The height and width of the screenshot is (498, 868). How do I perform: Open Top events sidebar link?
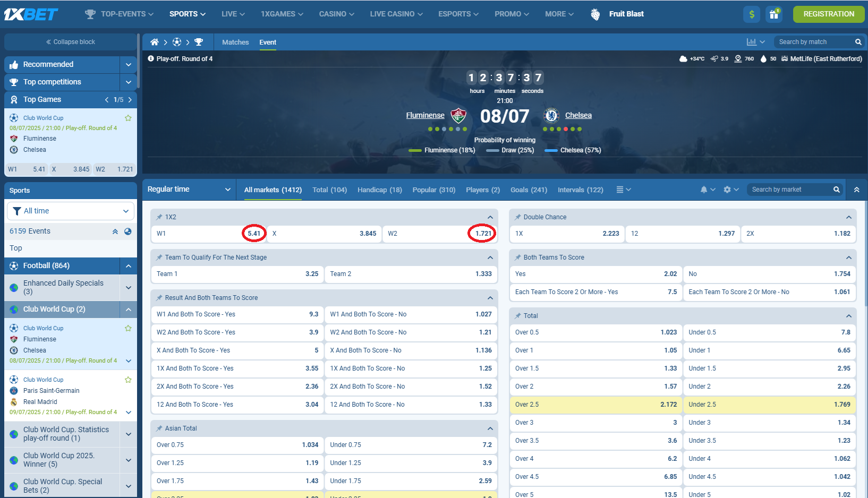(x=16, y=248)
